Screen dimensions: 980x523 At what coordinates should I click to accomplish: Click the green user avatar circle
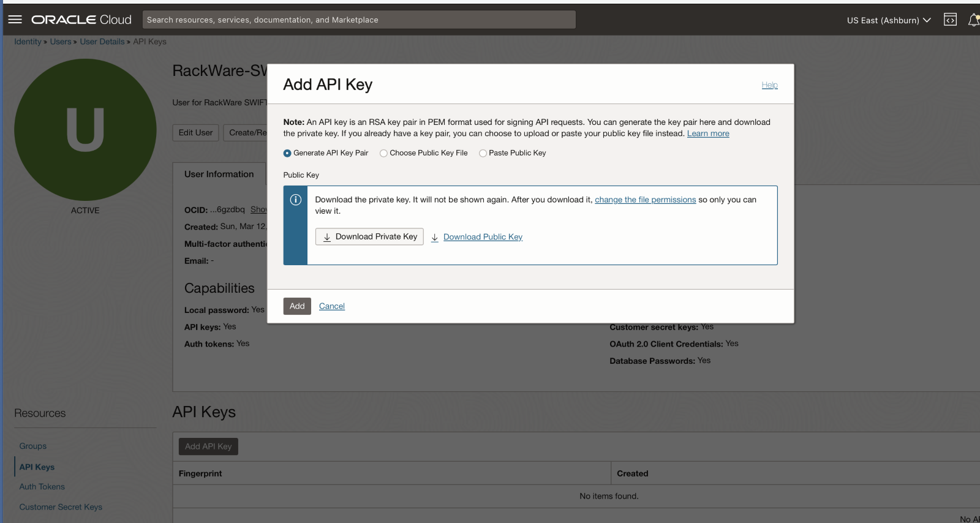[85, 129]
